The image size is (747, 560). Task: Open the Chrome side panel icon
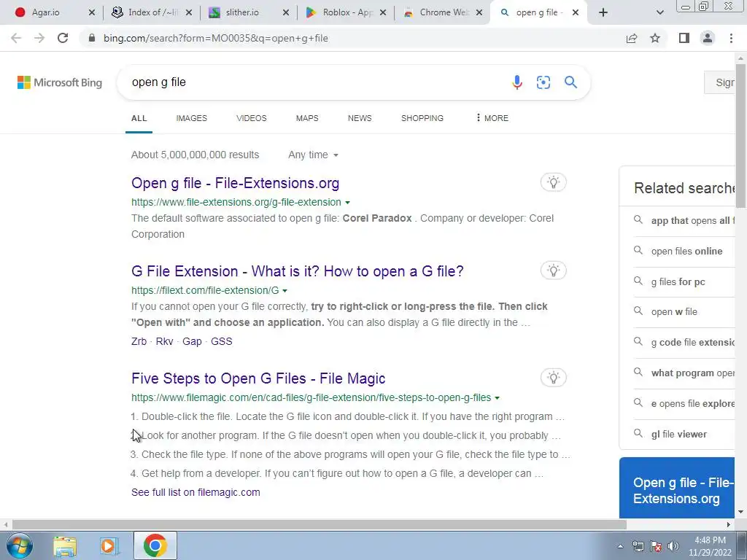click(x=684, y=38)
